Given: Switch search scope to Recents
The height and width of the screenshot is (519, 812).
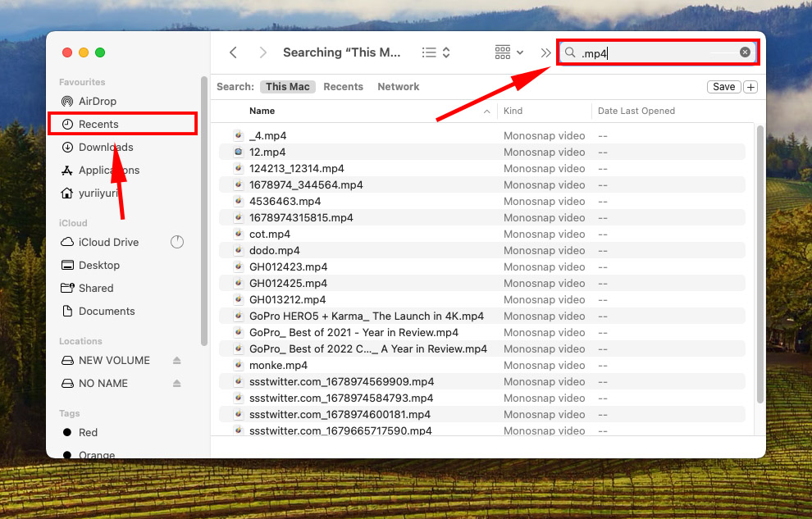Looking at the screenshot, I should (x=344, y=86).
